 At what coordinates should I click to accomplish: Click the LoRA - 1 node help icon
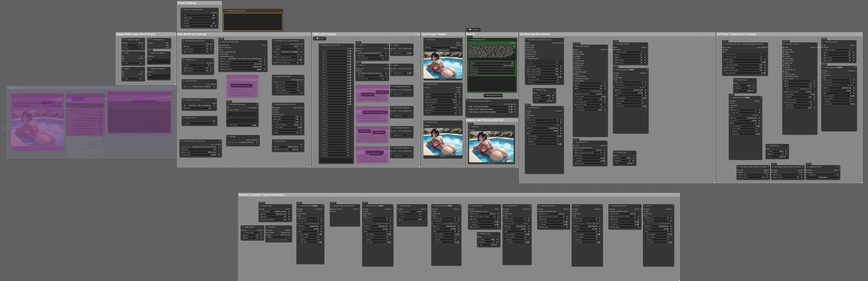tap(387, 45)
